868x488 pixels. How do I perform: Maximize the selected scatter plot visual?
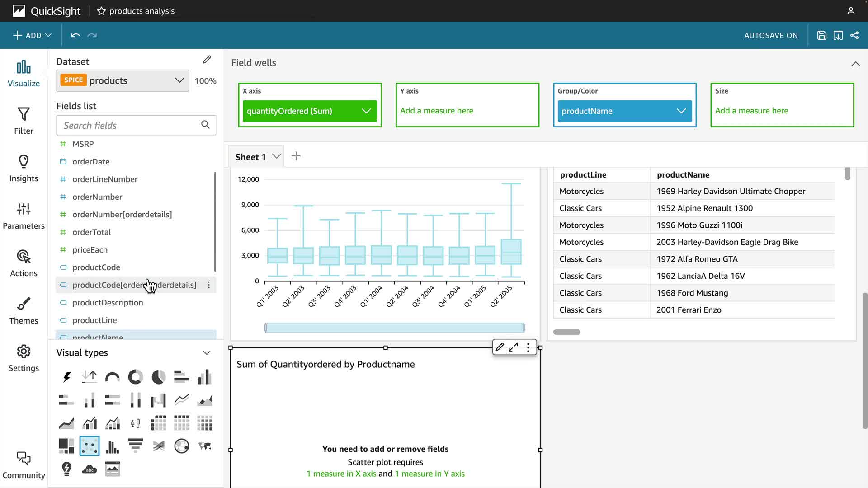514,347
